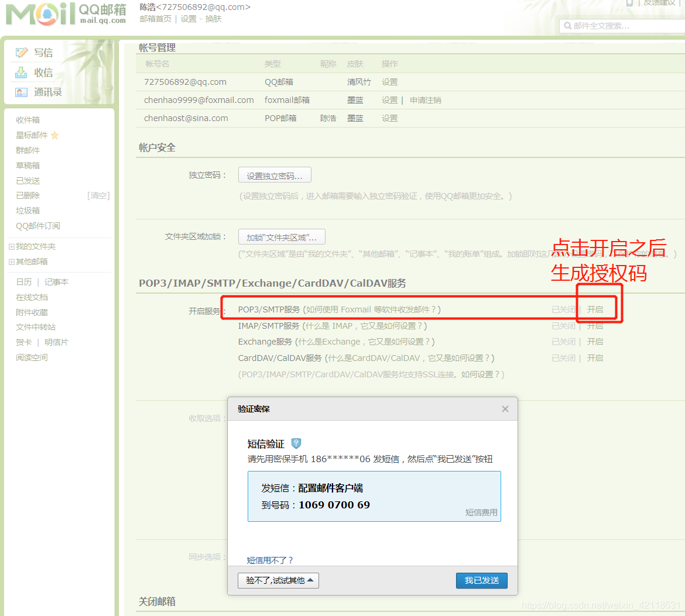Click the compose mail pencil icon
The image size is (685, 616).
pos(22,53)
